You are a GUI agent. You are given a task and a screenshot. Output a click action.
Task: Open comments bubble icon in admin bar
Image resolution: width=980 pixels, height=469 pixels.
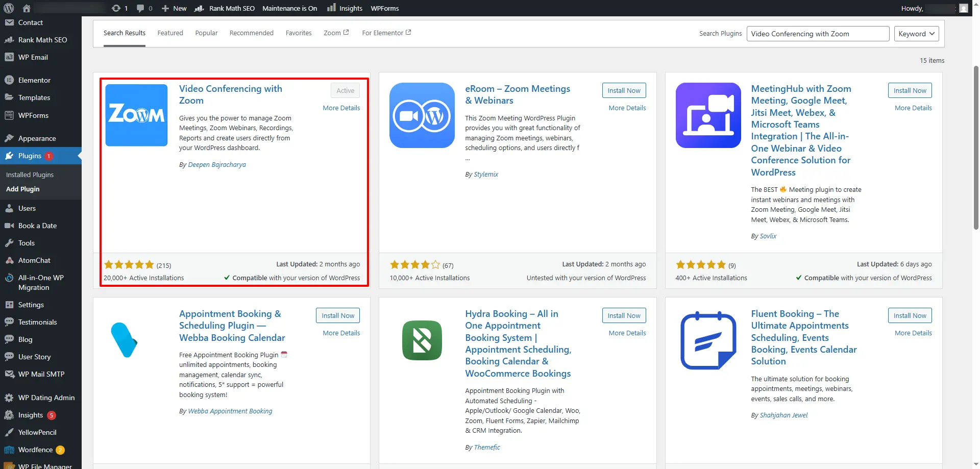pyautogui.click(x=140, y=8)
